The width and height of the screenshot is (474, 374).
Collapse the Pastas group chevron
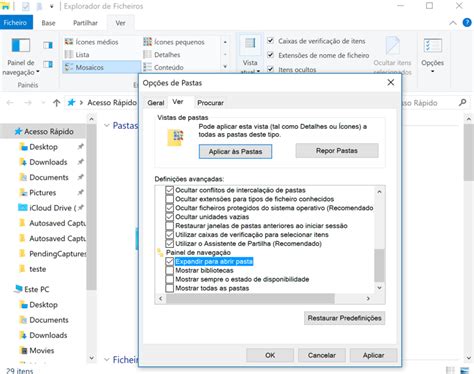click(107, 126)
